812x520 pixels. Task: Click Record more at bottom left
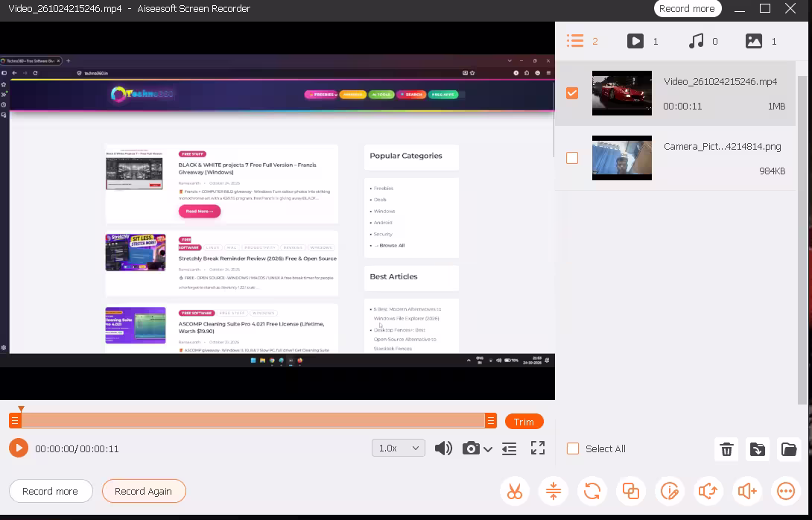pyautogui.click(x=50, y=491)
